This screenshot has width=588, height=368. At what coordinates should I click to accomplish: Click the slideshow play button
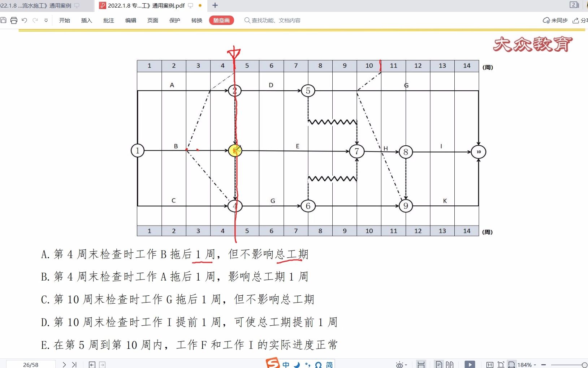[470, 364]
